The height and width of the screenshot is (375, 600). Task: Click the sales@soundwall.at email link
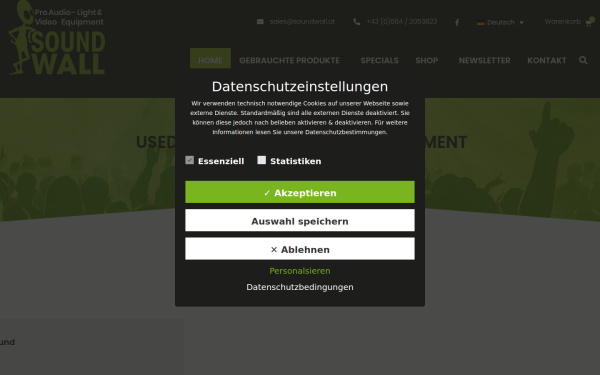302,21
